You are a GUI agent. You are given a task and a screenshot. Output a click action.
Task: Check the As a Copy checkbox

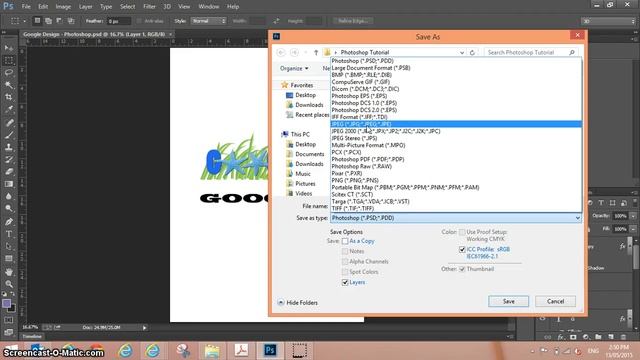click(345, 241)
